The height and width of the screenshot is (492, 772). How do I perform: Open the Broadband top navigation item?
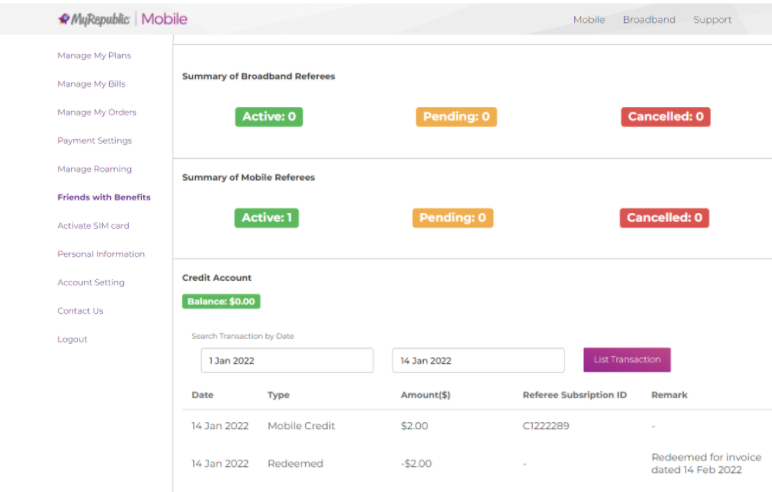point(649,20)
